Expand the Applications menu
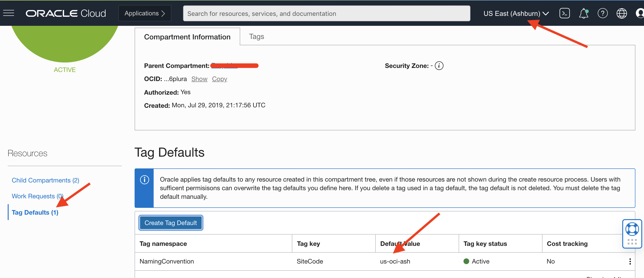 [x=145, y=13]
